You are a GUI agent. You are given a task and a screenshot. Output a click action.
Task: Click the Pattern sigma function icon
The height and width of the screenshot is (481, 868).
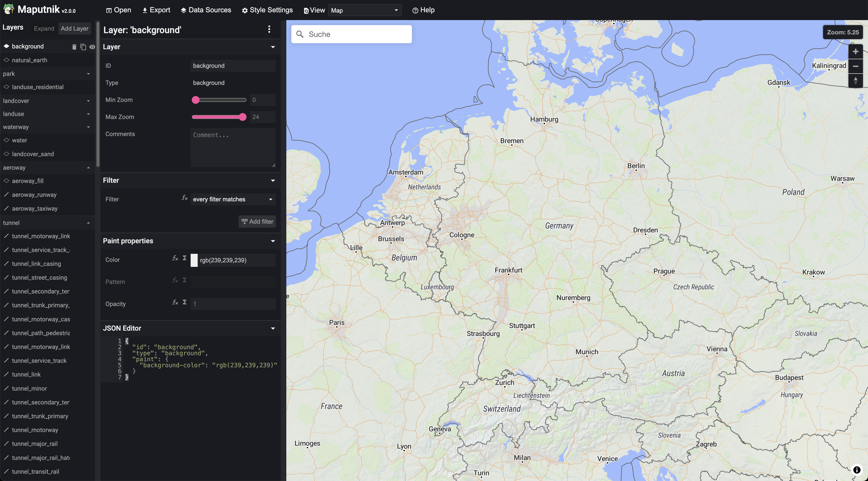[185, 280]
